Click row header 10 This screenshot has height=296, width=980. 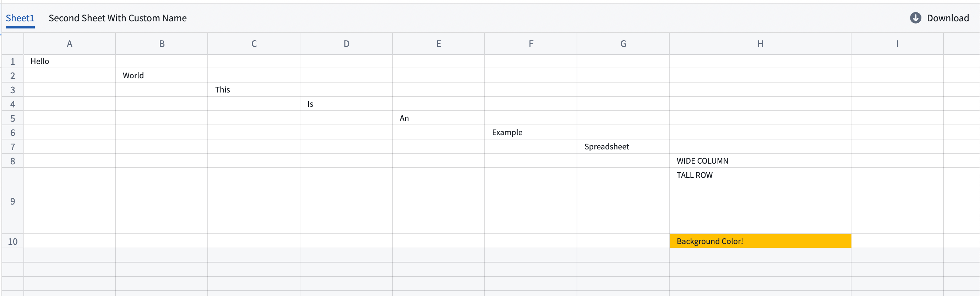(12, 241)
